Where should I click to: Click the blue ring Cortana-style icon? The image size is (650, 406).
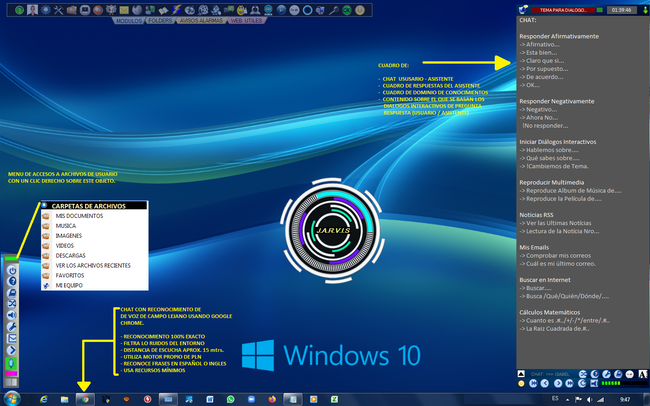click(308, 10)
